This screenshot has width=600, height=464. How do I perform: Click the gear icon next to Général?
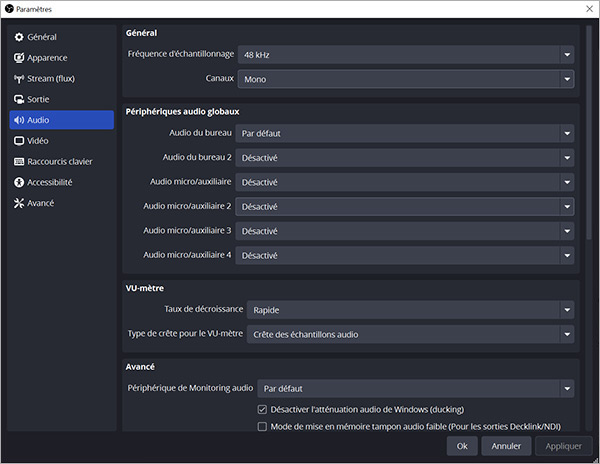pos(19,37)
